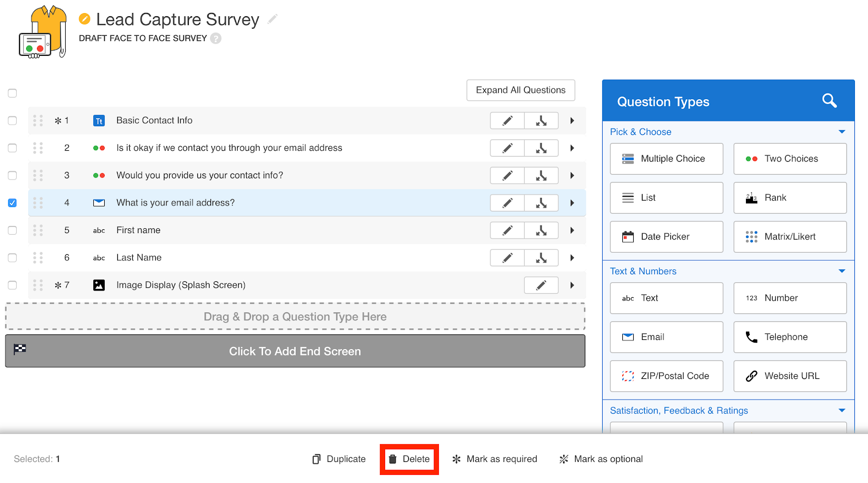Expand Basic Contact Info question arrow
Viewport: 868px width, 483px height.
tap(572, 121)
